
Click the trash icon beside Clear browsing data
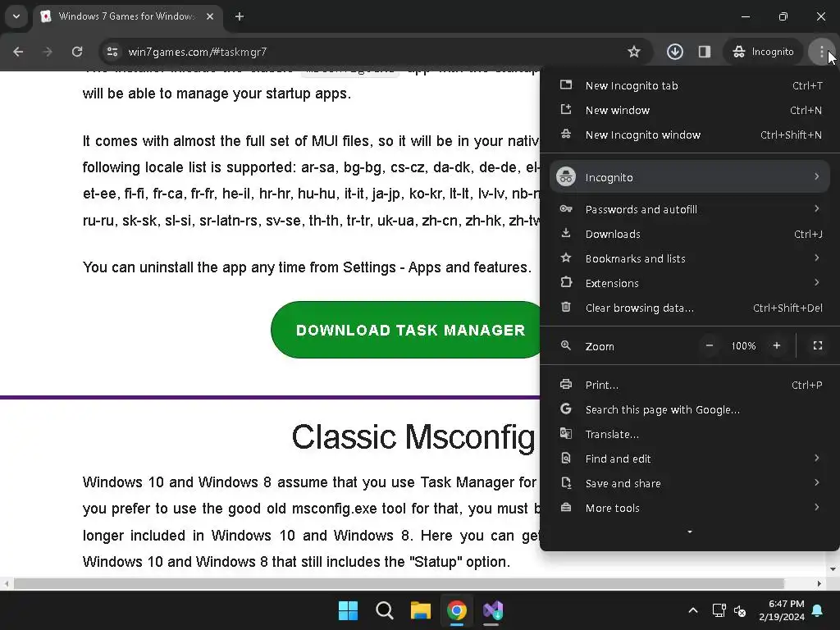pos(566,307)
